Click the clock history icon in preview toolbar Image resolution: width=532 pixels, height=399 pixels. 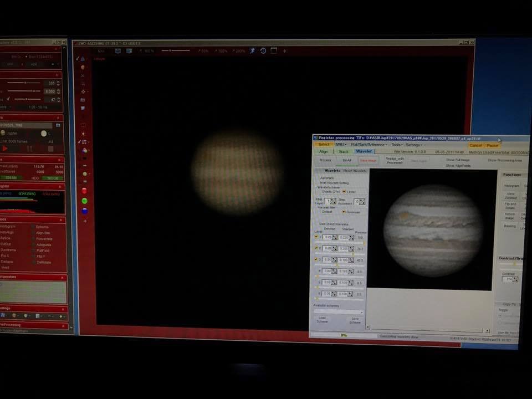(x=263, y=50)
